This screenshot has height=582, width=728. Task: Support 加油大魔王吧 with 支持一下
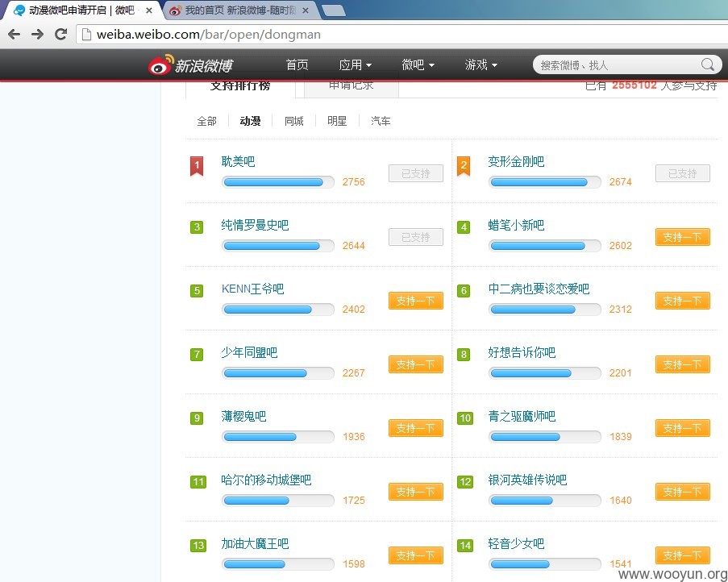coord(415,555)
